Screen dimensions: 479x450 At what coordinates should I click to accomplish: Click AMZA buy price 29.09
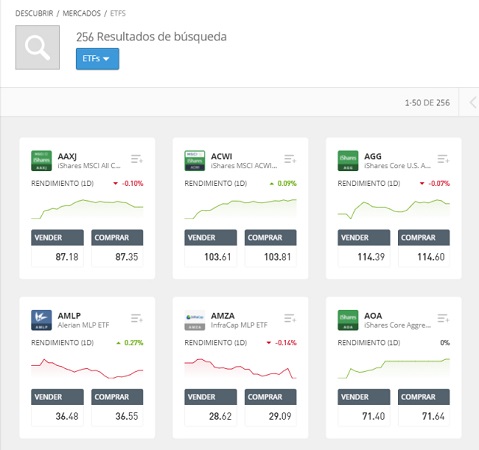click(280, 416)
